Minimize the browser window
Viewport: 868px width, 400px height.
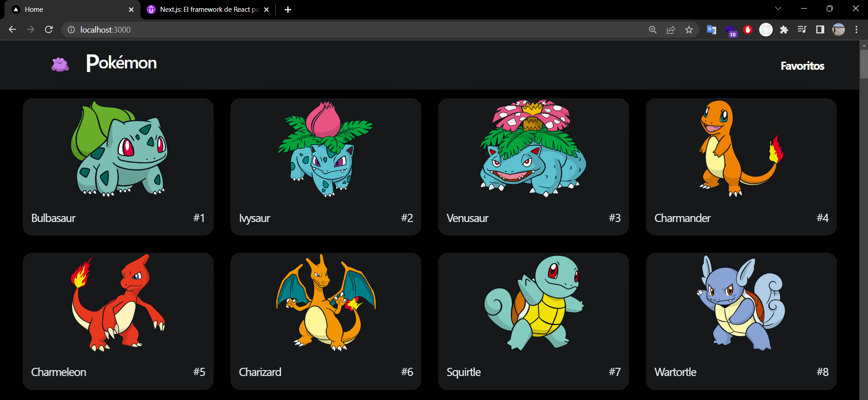pos(804,9)
